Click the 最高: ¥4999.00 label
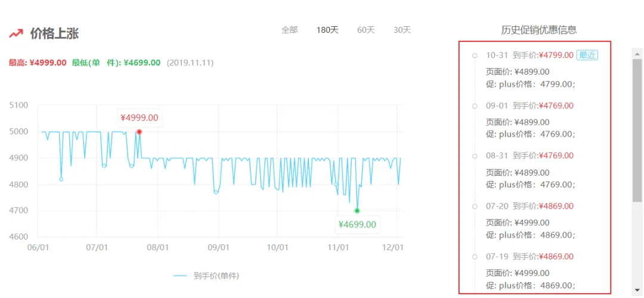 coord(38,63)
